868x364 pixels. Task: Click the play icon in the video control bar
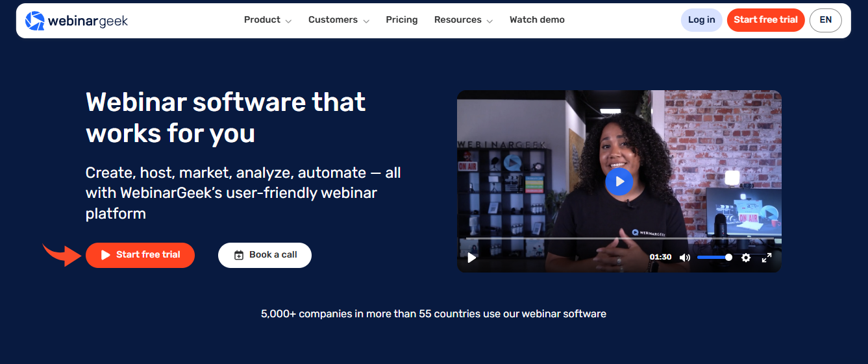[x=472, y=258]
